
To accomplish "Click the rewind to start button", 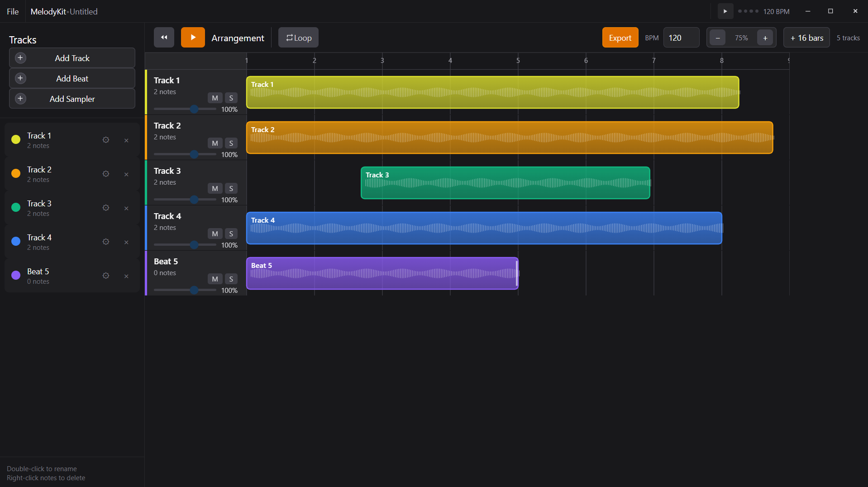I will click(164, 38).
